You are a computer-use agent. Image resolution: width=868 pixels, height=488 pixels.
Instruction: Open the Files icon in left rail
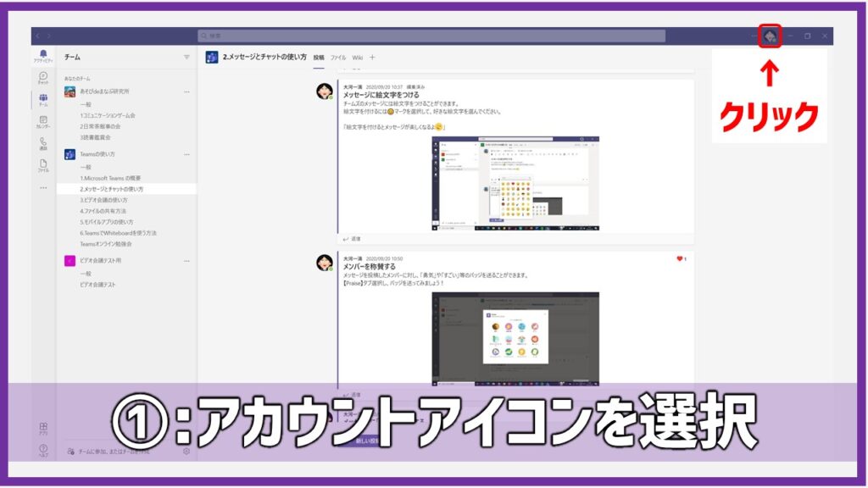tap(43, 165)
